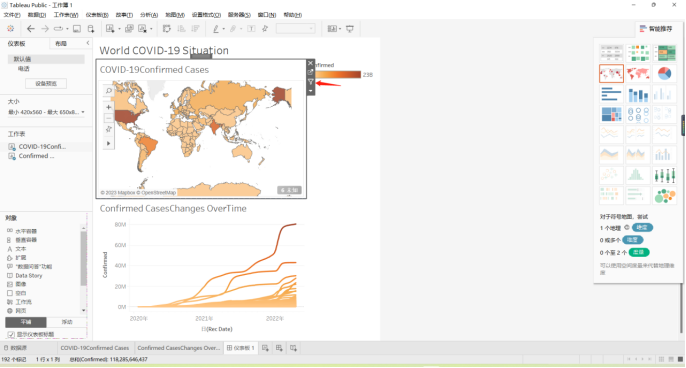Select the symbol map chart thumbnail
This screenshot has width=686, height=368.
611,74
